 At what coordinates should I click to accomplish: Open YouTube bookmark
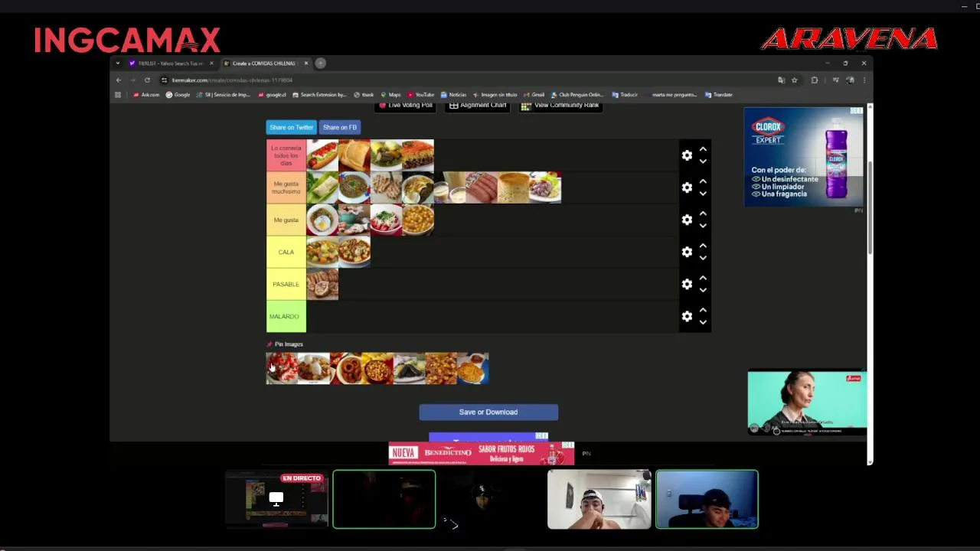pos(421,95)
